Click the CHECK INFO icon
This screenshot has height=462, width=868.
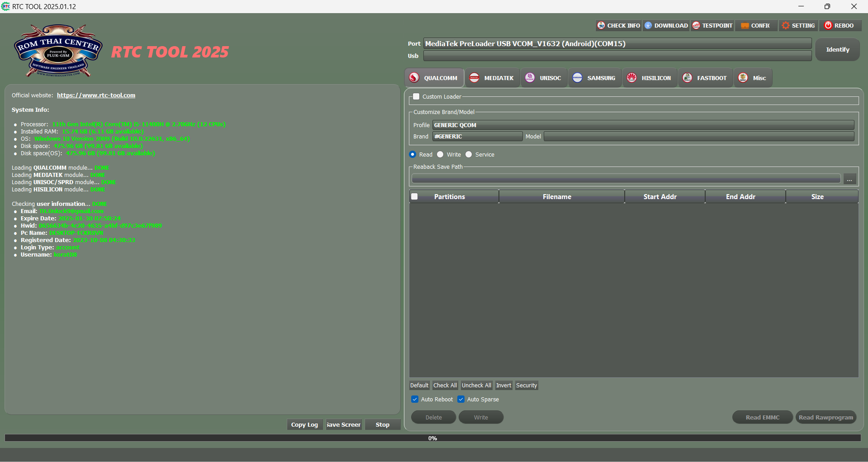pyautogui.click(x=601, y=26)
